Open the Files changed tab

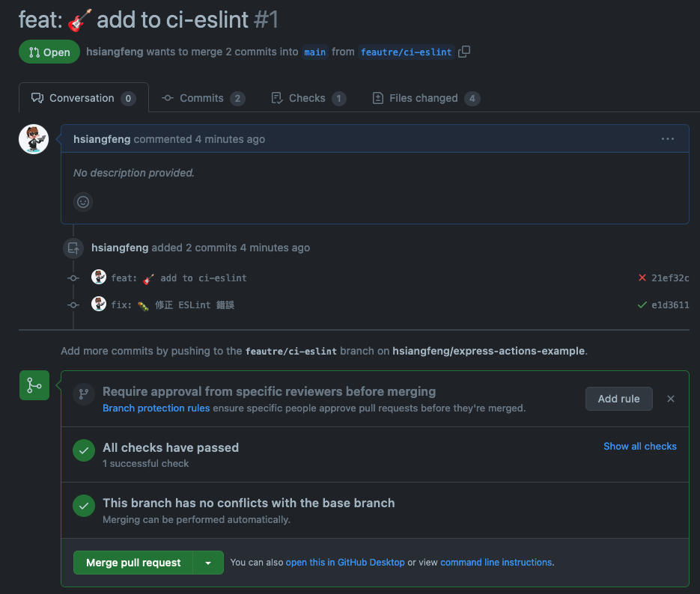424,98
